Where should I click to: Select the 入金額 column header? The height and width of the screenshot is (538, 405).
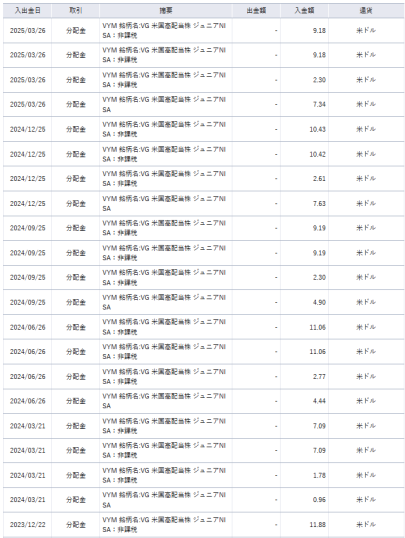(x=304, y=11)
